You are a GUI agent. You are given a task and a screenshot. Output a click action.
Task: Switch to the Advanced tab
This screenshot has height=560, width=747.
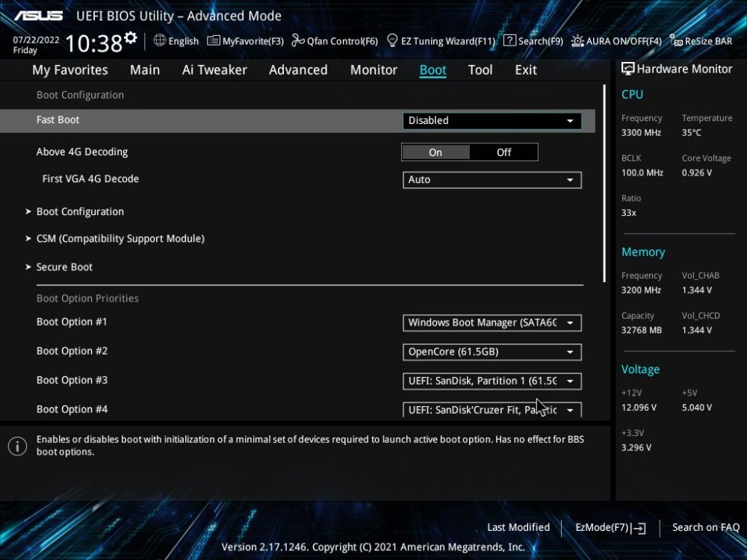click(x=298, y=70)
